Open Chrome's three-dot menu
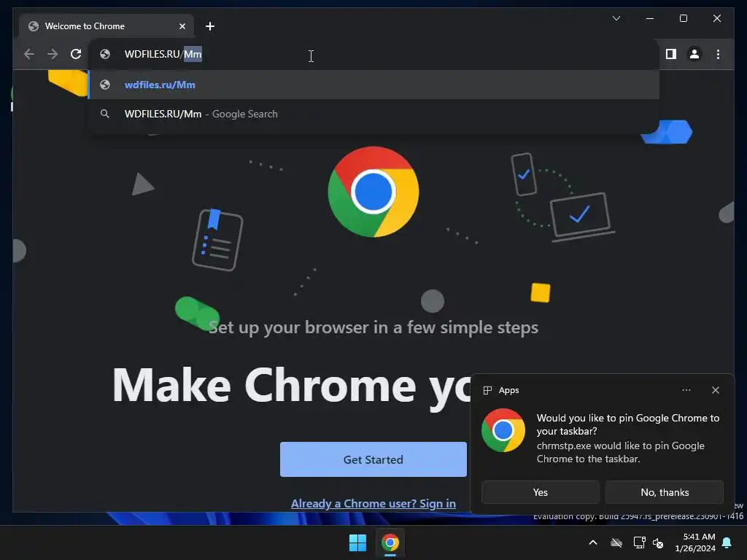 [x=718, y=54]
